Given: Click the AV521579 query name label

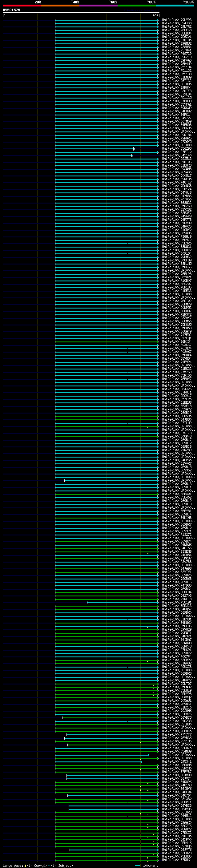Looking at the screenshot, I should click(x=11, y=10).
